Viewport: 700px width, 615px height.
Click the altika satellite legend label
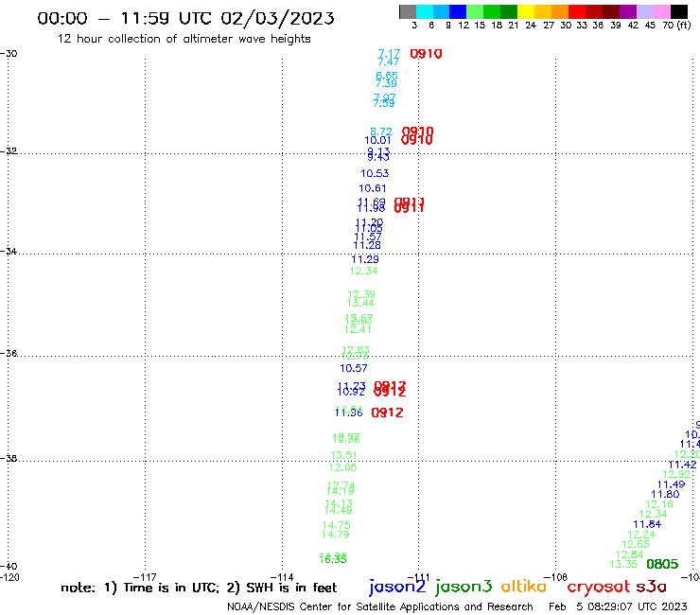point(524,587)
